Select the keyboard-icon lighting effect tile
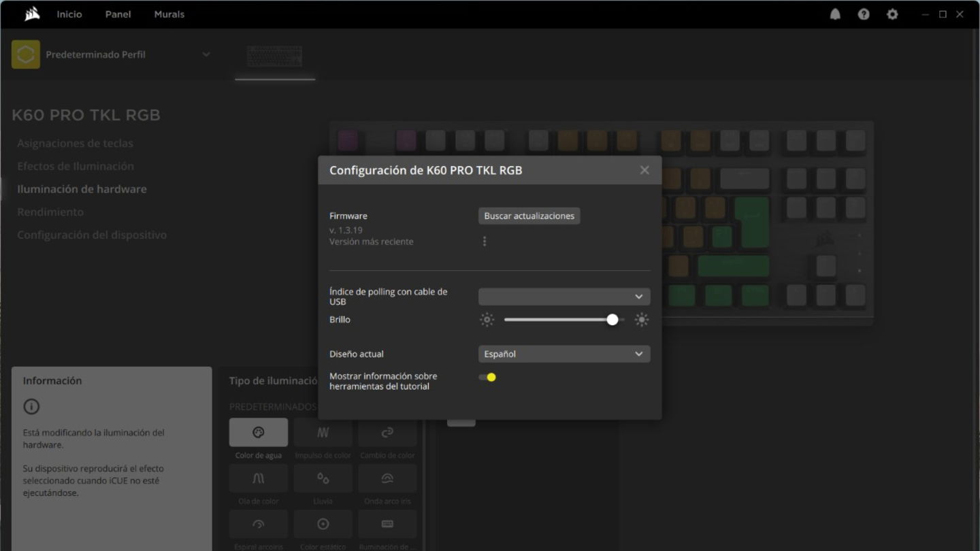 [387, 524]
